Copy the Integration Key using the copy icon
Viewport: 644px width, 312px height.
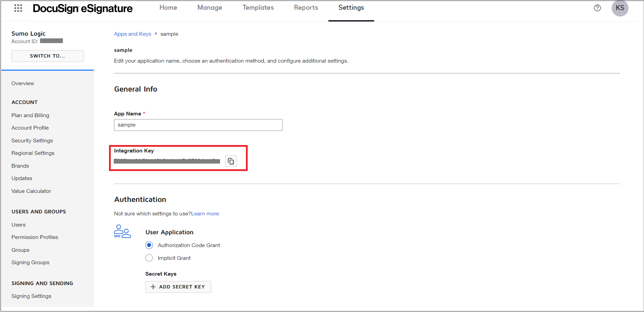tap(231, 161)
